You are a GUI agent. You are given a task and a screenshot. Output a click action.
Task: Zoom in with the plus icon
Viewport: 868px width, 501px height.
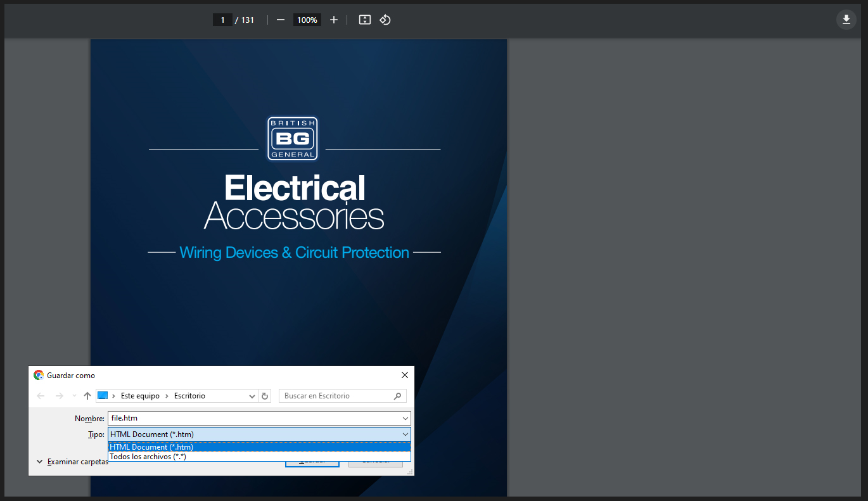click(334, 20)
